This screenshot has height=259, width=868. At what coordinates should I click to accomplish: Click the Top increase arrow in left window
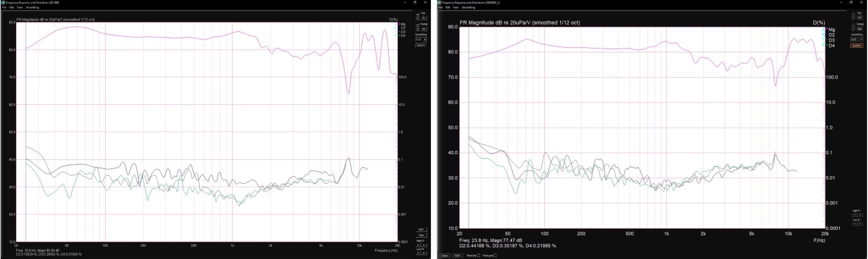point(418,15)
